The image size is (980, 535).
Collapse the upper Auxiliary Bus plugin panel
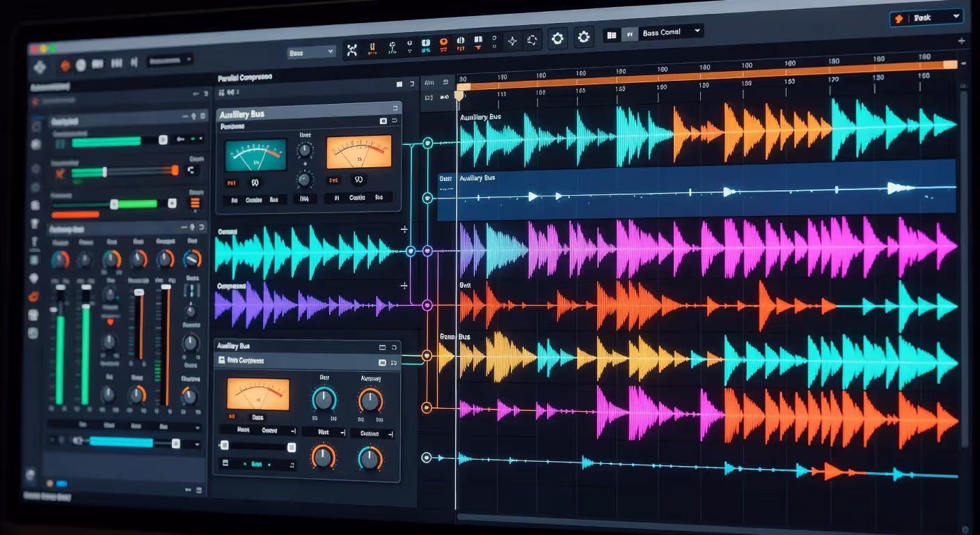coord(395,108)
